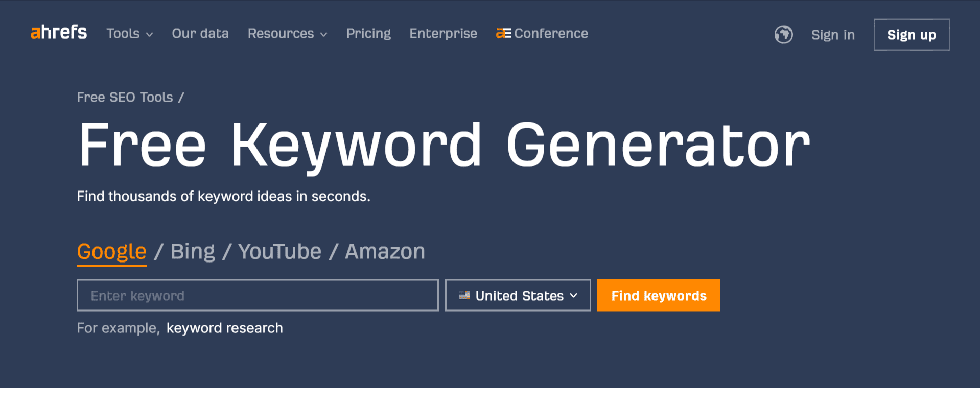Click the Sign in link
The width and height of the screenshot is (980, 405).
click(x=832, y=35)
